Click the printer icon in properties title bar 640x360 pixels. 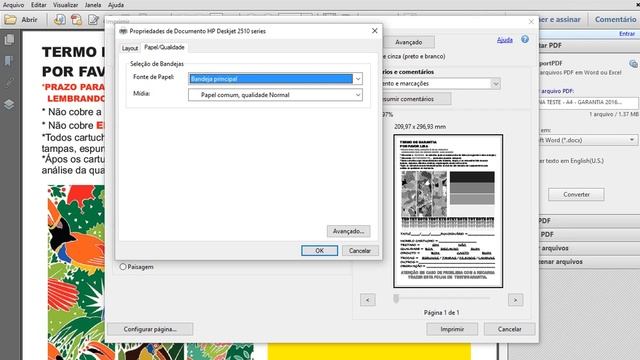click(x=123, y=31)
